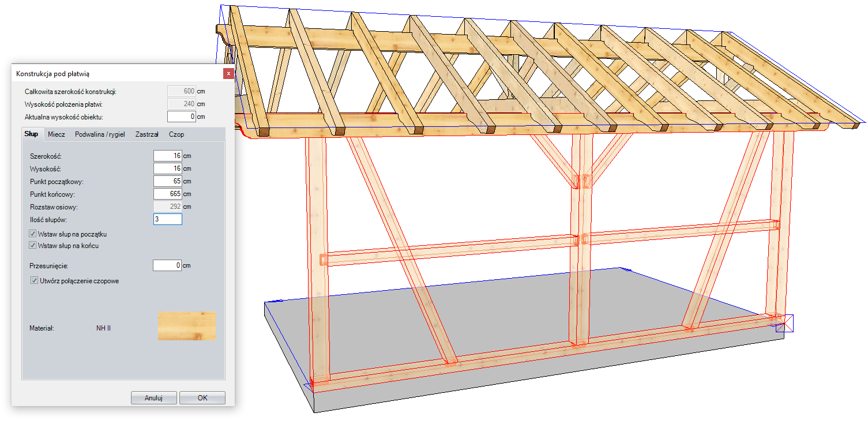Edit the Punkt początkowy field
868x424 pixels.
[167, 181]
